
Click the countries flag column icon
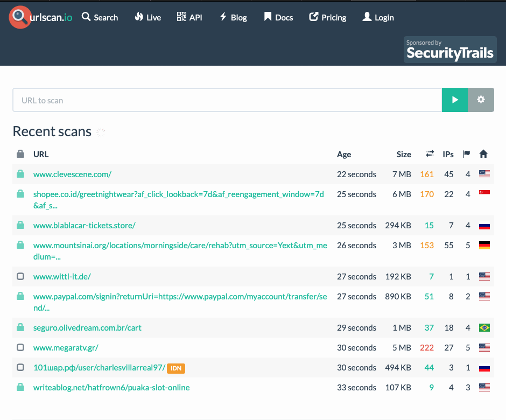click(x=466, y=154)
